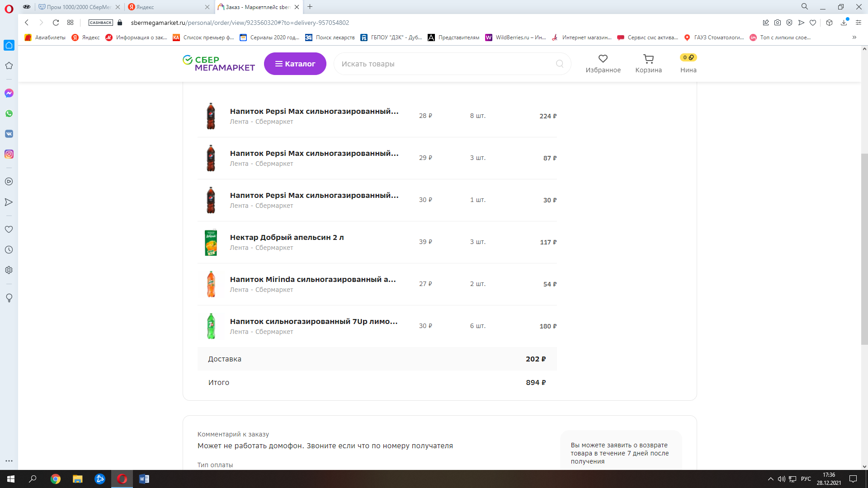Expand hidden bookmarks bar overflow
Viewport: 868px width, 488px height.
point(854,38)
